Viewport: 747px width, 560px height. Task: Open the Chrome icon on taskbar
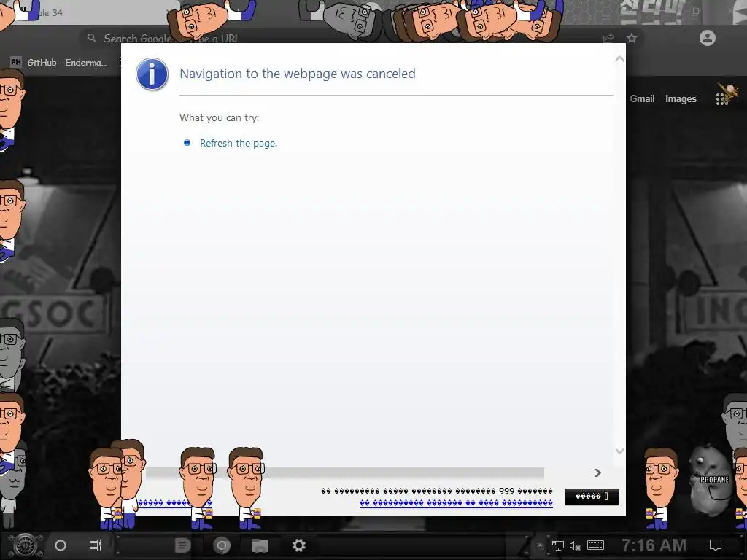[222, 545]
